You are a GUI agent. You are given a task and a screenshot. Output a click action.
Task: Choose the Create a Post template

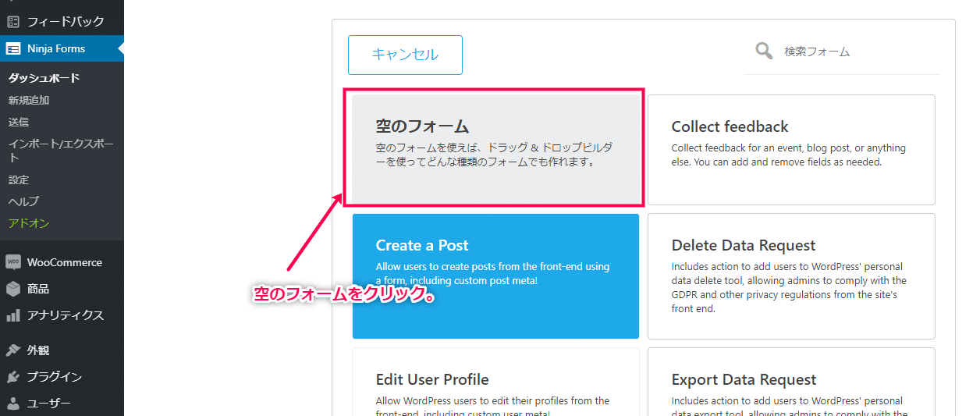pyautogui.click(x=495, y=276)
